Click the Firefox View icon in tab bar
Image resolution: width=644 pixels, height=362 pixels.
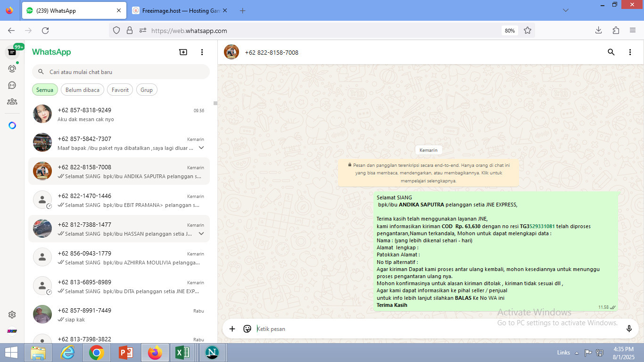(x=9, y=10)
